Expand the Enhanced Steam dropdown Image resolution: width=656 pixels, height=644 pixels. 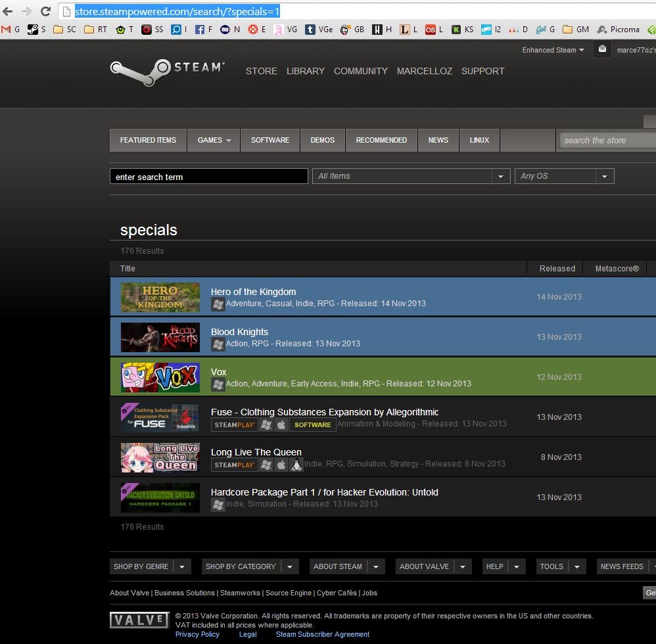pos(553,50)
